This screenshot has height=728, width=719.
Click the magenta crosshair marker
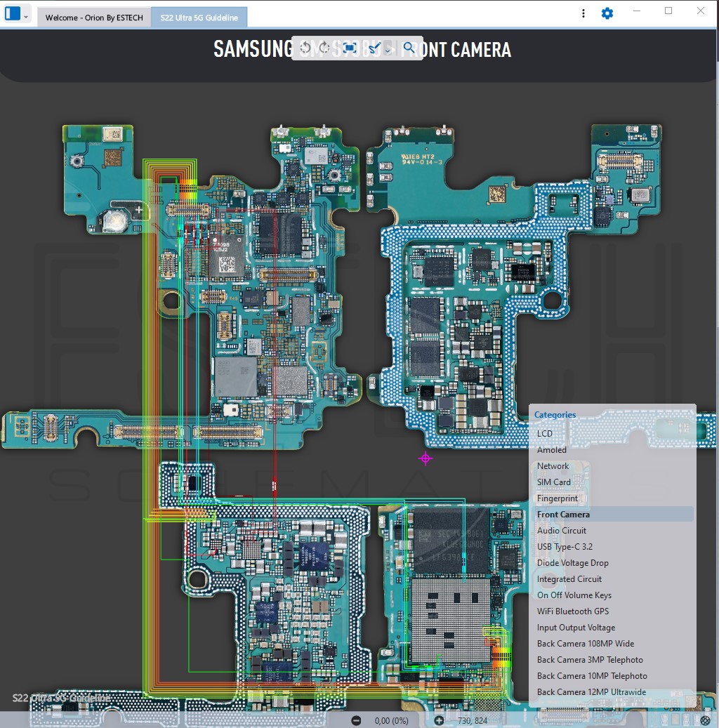(x=425, y=458)
